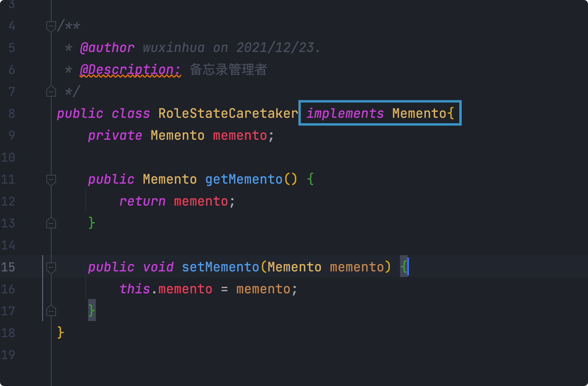Collapse the getMemento method fold marker

point(51,179)
